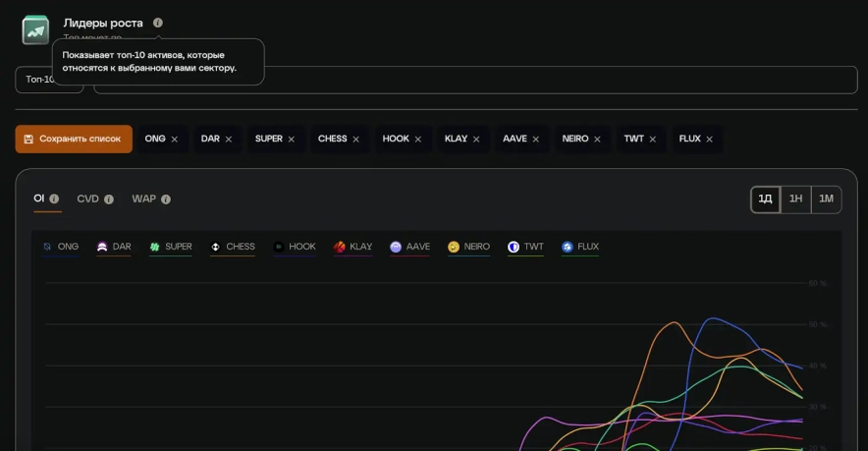Remove FLUX tag with its X icon
The width and height of the screenshot is (868, 451).
(710, 140)
